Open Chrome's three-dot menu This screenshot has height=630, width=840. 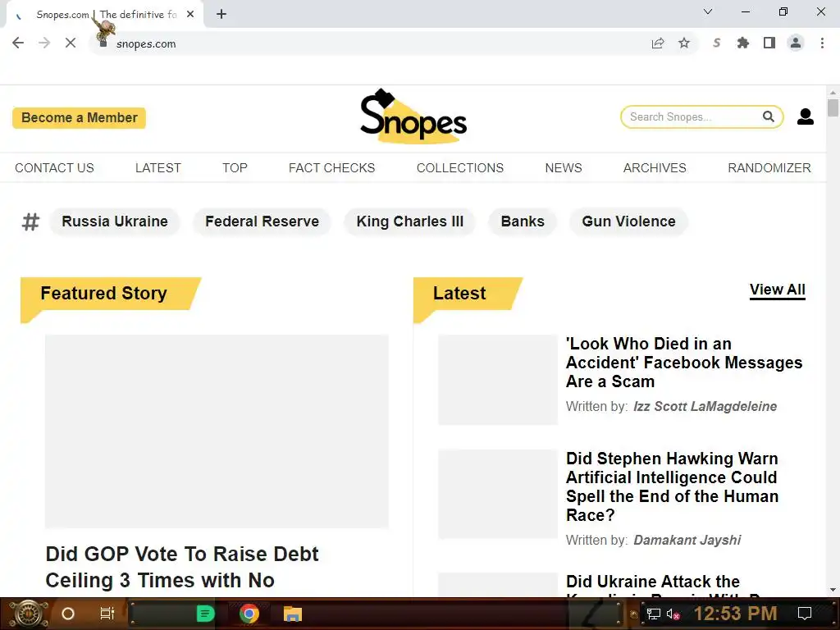click(x=822, y=43)
